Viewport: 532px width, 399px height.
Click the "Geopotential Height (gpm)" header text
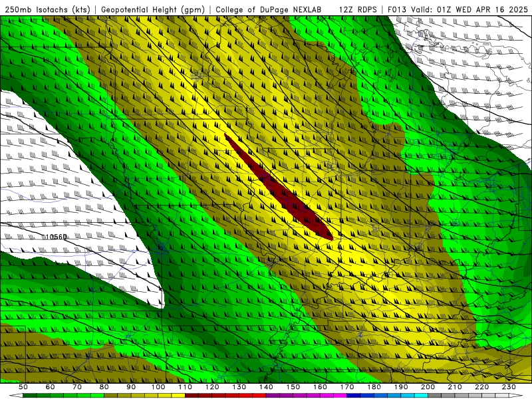(153, 9)
